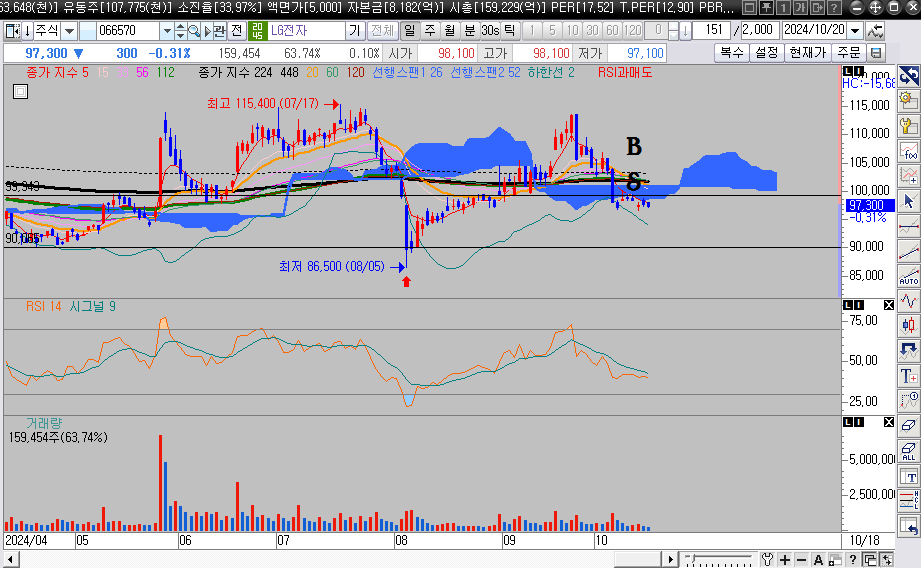921x568 pixels.
Task: Click the scroll-right arrow on bottom scrollbar
Action: click(x=670, y=559)
